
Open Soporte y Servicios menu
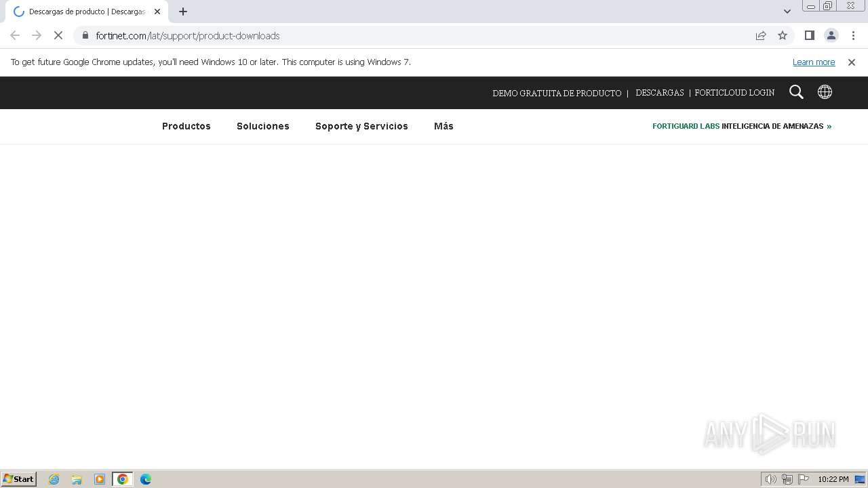(x=361, y=126)
